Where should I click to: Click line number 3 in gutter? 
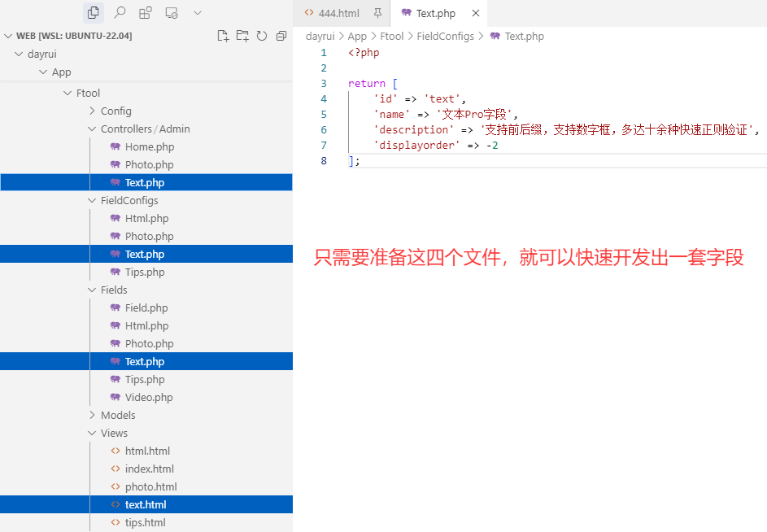tap(324, 83)
